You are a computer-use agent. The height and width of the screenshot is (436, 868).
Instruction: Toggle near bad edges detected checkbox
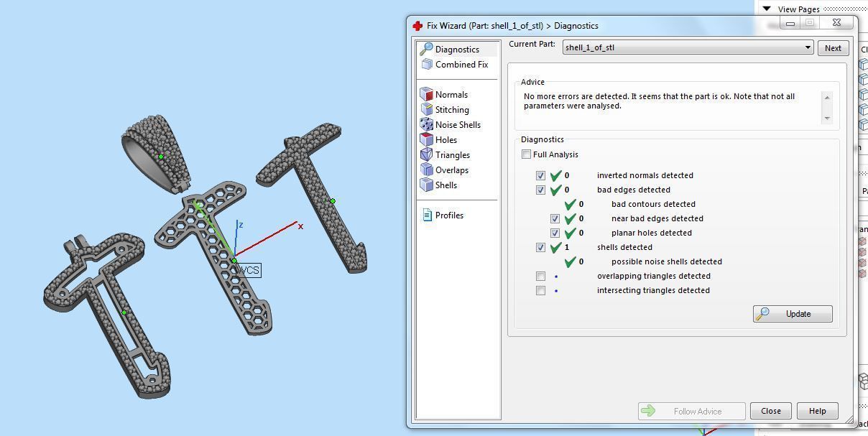point(555,218)
